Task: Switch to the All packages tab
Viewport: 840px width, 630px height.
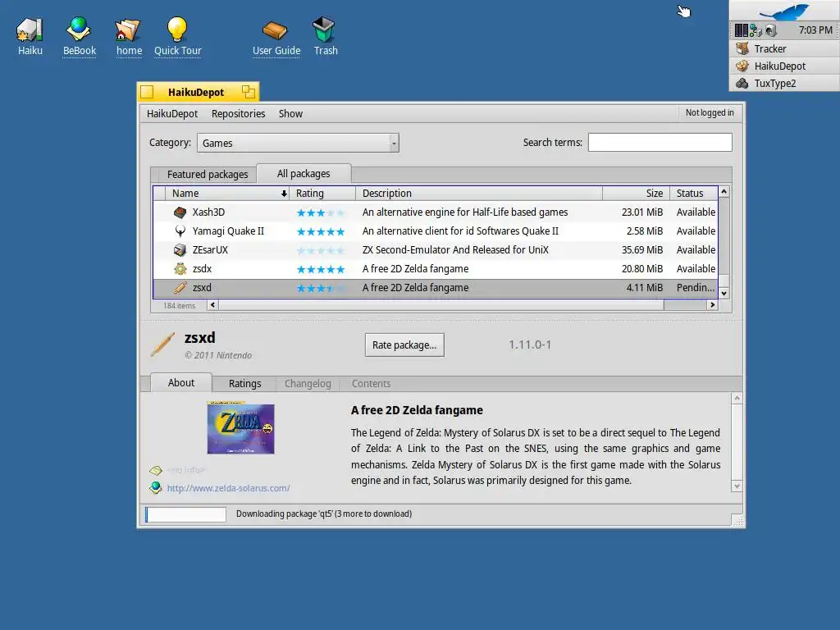Action: pyautogui.click(x=304, y=174)
